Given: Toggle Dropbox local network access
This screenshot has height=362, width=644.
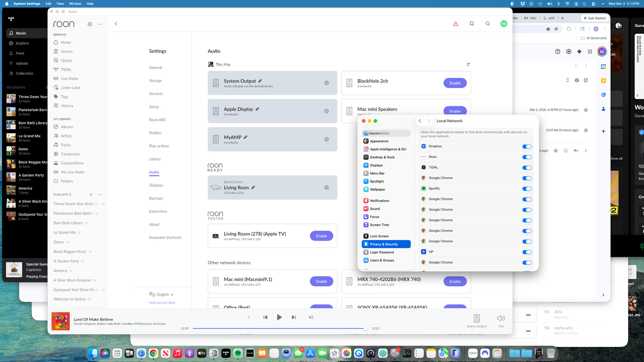Looking at the screenshot, I should pyautogui.click(x=527, y=146).
